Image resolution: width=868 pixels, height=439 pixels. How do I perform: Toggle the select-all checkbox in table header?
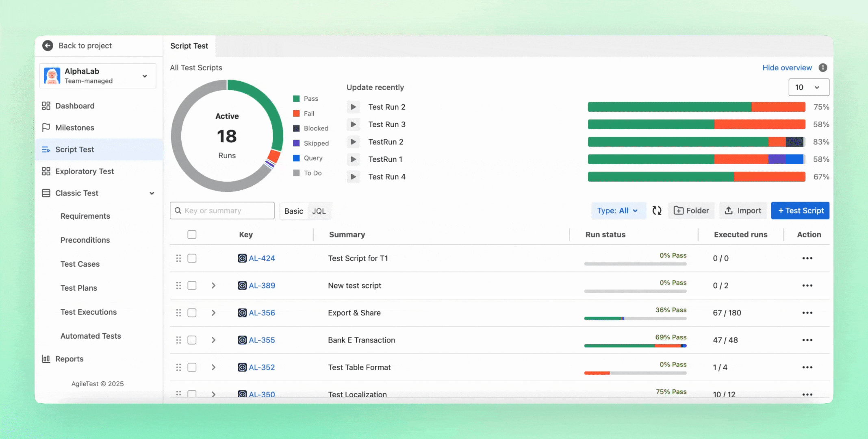pyautogui.click(x=192, y=235)
